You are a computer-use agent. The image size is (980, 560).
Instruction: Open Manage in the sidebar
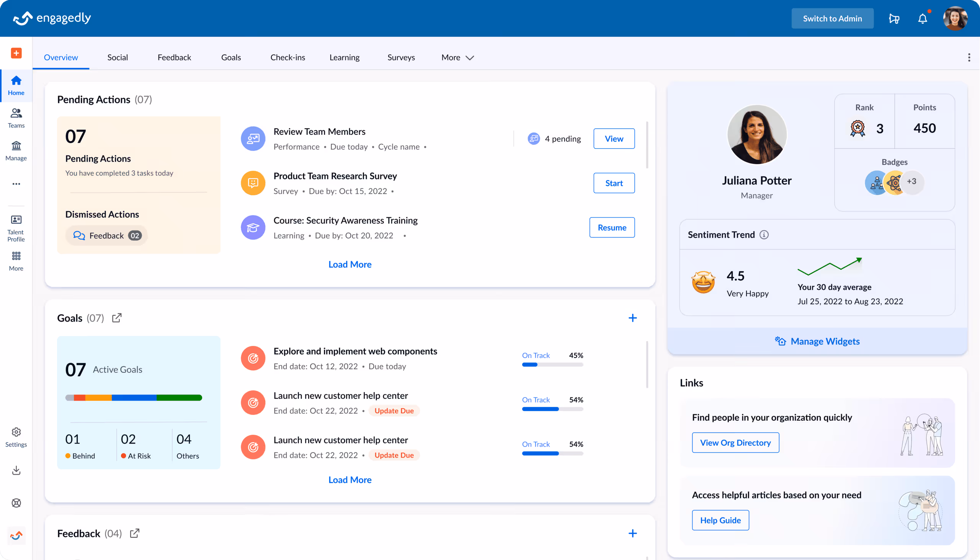pyautogui.click(x=16, y=151)
